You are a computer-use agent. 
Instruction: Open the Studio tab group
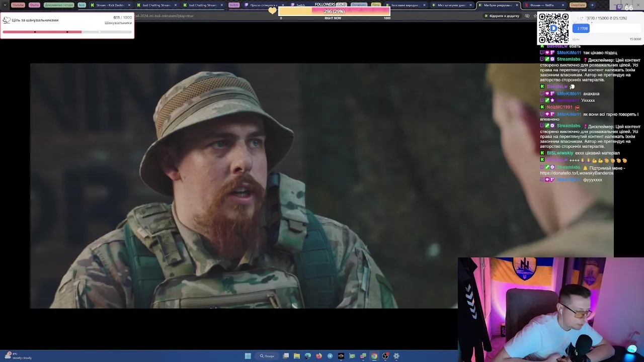point(34,5)
